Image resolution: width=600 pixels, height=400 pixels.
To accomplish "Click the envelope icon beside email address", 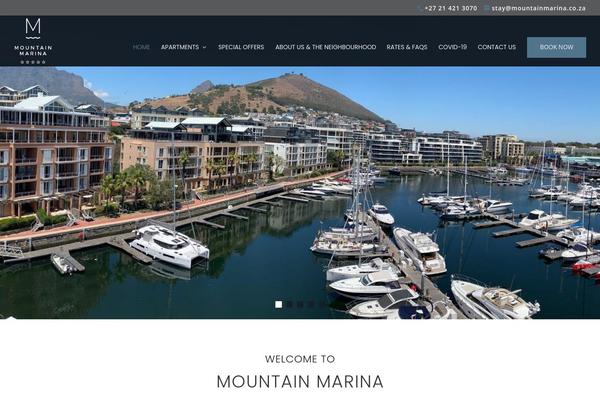I will coord(487,8).
